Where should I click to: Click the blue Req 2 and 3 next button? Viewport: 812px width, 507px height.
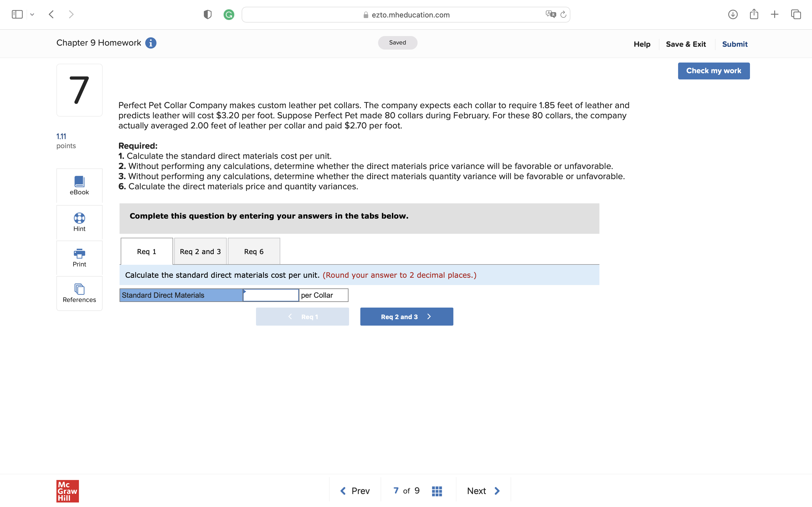[x=406, y=317]
